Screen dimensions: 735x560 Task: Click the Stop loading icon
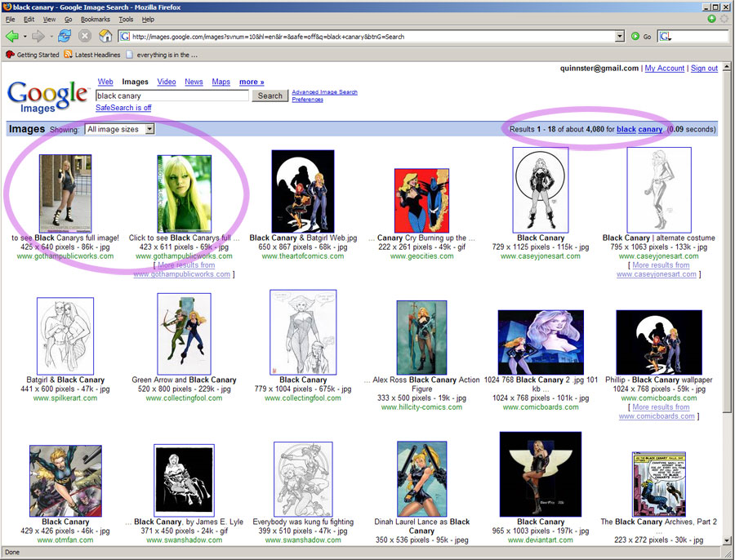[x=85, y=36]
